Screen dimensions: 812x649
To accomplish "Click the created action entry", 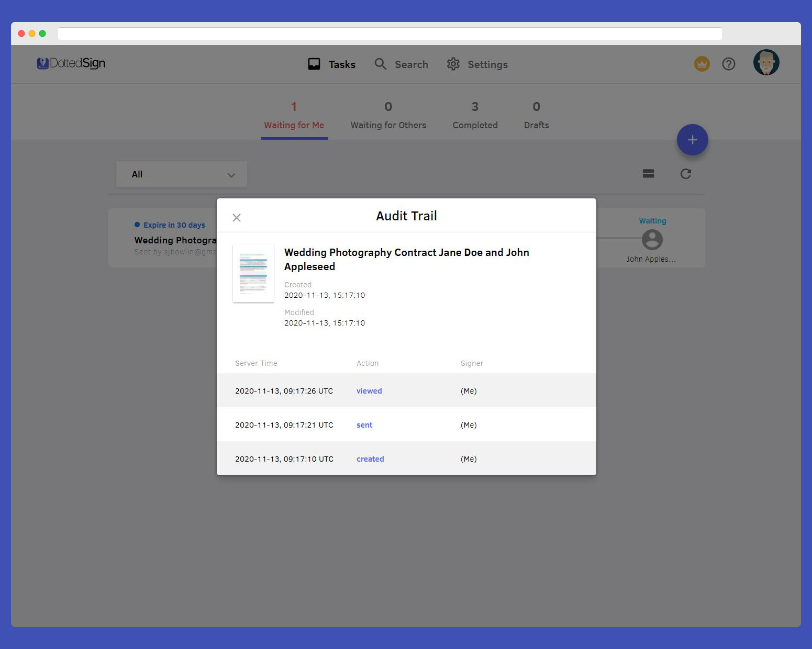I will [x=370, y=459].
